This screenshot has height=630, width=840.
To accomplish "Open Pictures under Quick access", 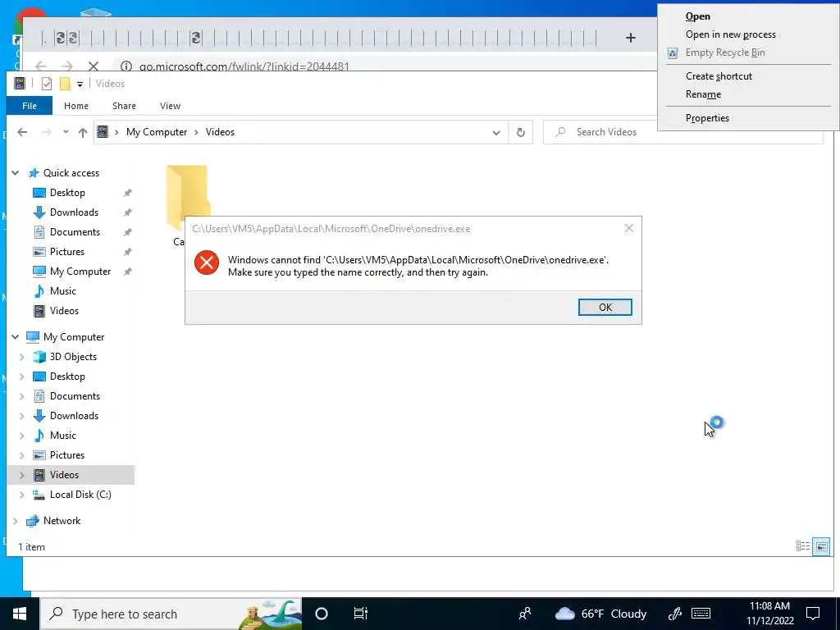I will (x=67, y=252).
